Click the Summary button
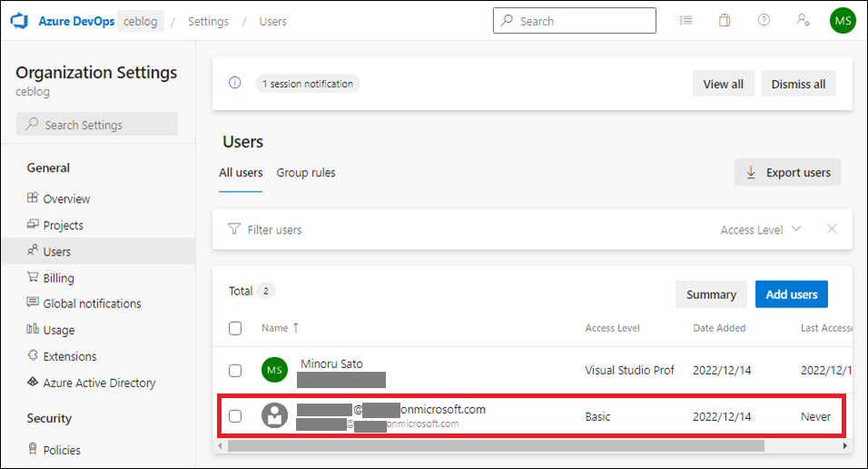The width and height of the screenshot is (868, 469). click(x=711, y=294)
